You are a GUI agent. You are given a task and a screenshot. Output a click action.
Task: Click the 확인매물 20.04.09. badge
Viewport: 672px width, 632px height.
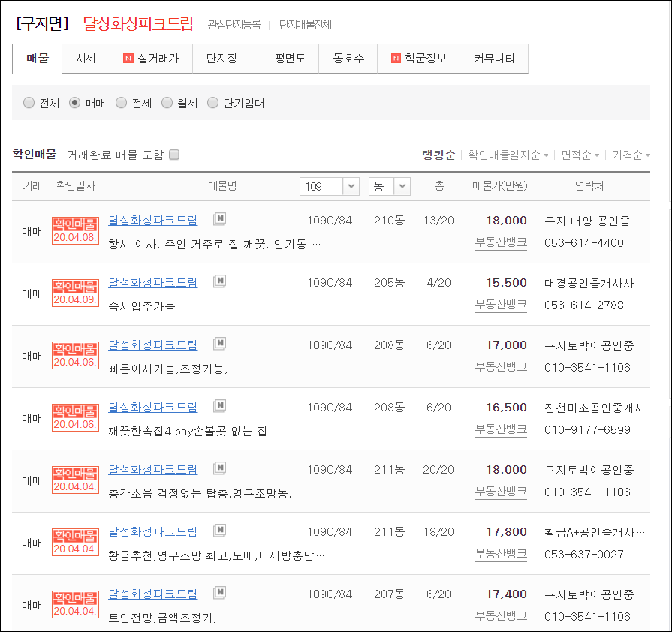click(75, 293)
